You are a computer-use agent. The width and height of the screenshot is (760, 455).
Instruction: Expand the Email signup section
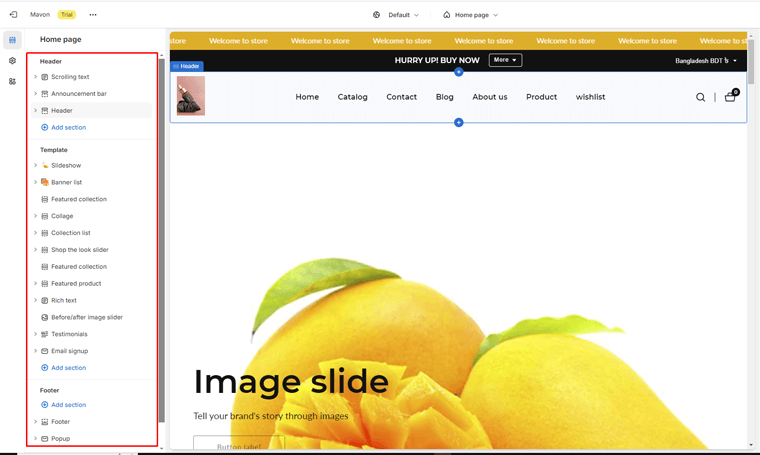coord(35,351)
